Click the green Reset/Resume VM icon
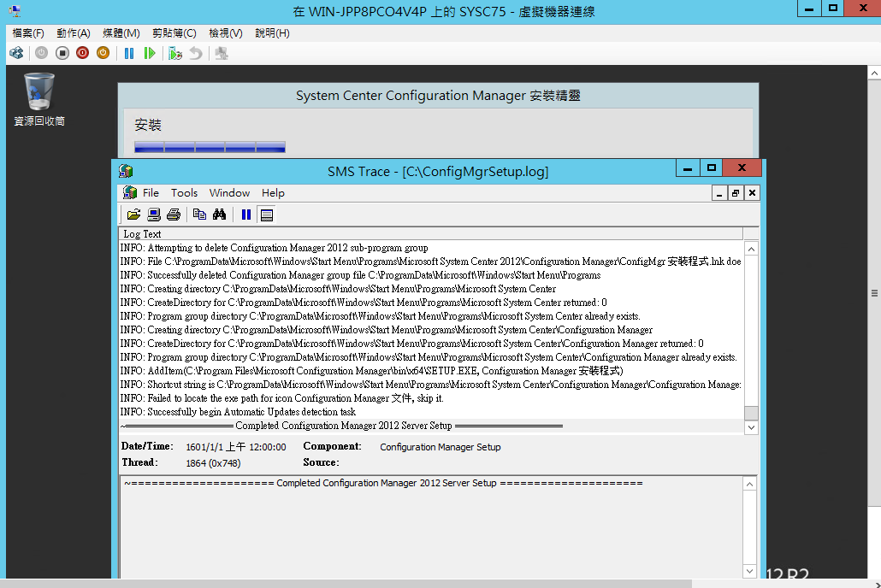The image size is (881, 588). pos(150,53)
